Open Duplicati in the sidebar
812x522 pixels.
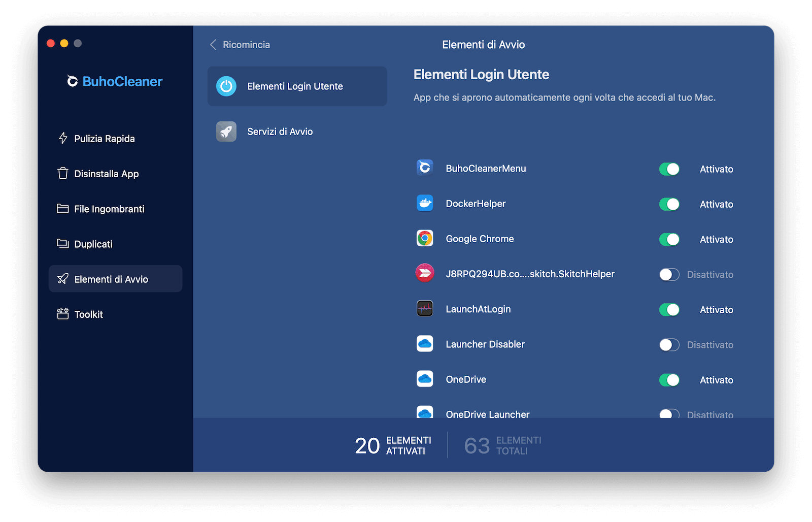pyautogui.click(x=93, y=244)
